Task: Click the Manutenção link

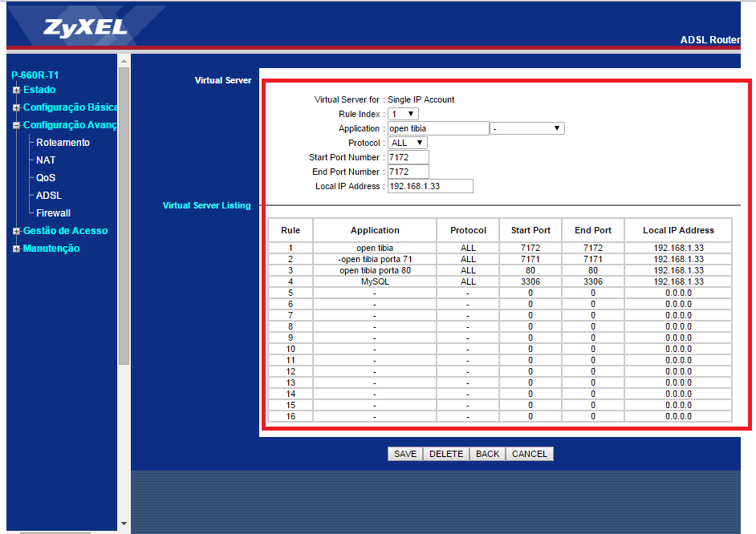Action: click(x=51, y=249)
